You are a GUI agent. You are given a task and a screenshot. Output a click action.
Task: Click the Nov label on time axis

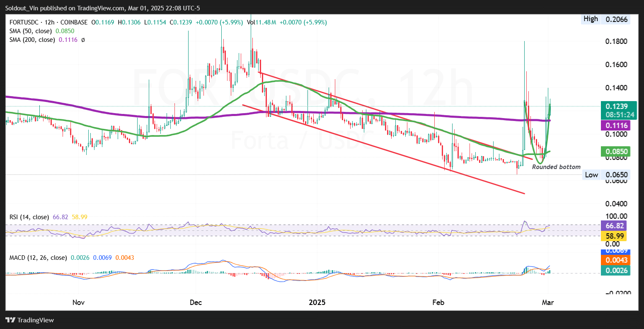click(78, 302)
